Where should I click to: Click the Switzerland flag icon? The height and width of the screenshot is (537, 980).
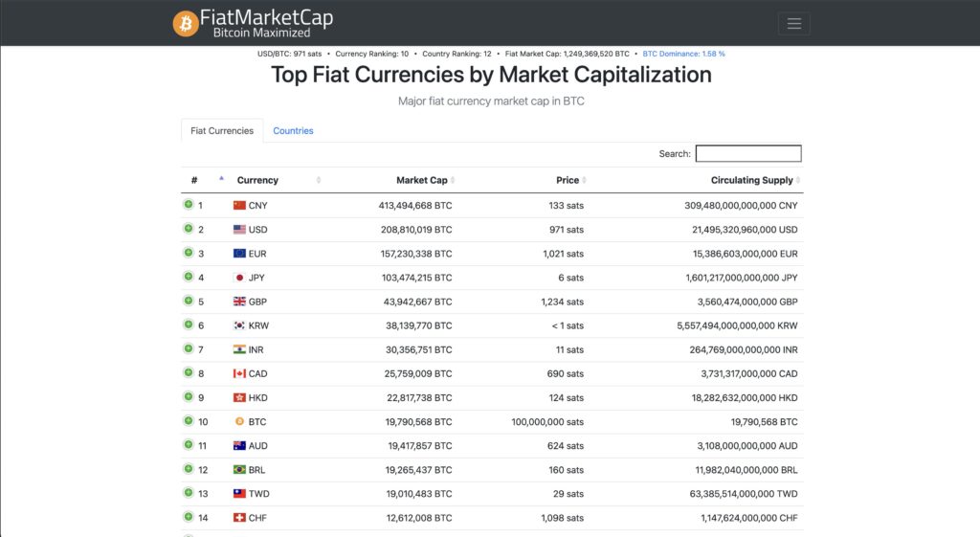pyautogui.click(x=239, y=518)
